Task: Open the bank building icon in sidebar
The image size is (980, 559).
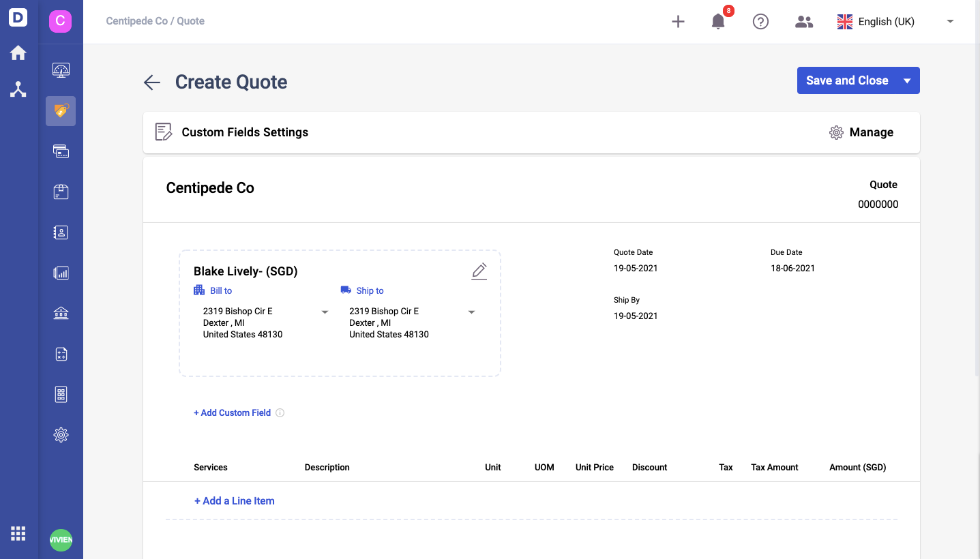Action: (x=61, y=314)
